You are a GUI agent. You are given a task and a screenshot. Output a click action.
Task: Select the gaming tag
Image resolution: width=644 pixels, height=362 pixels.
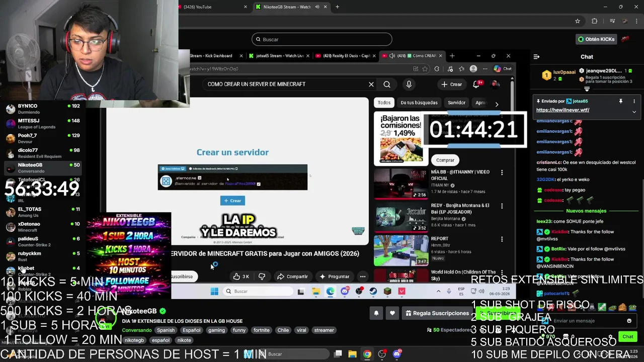click(x=216, y=330)
